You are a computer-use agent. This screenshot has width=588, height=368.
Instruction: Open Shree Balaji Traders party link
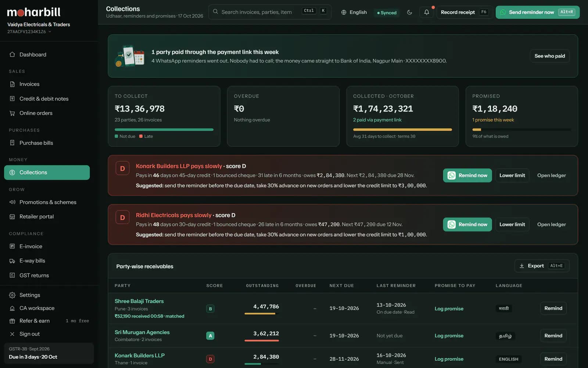[x=139, y=301]
